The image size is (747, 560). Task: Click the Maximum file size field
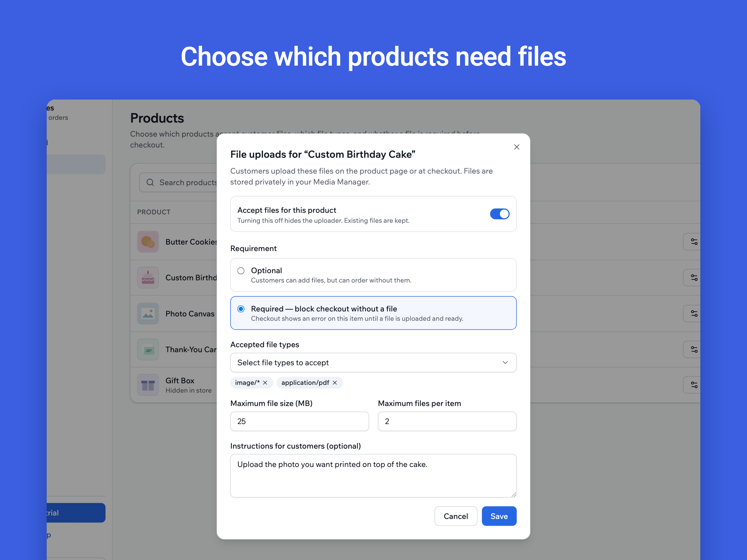click(x=299, y=421)
